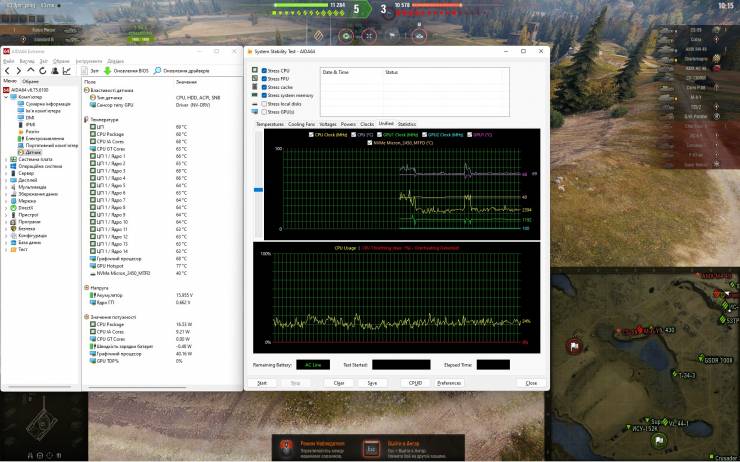This screenshot has height=462, width=740.
Task: Click the user silhouette icon in AIDA64 toolbar
Action: point(55,71)
